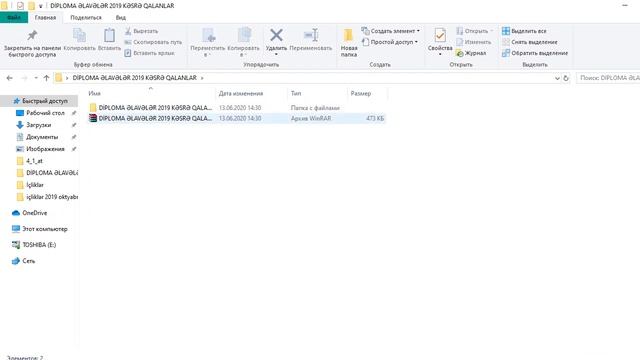Click the 473 КБ size cell
640x360 pixels.
(x=375, y=118)
